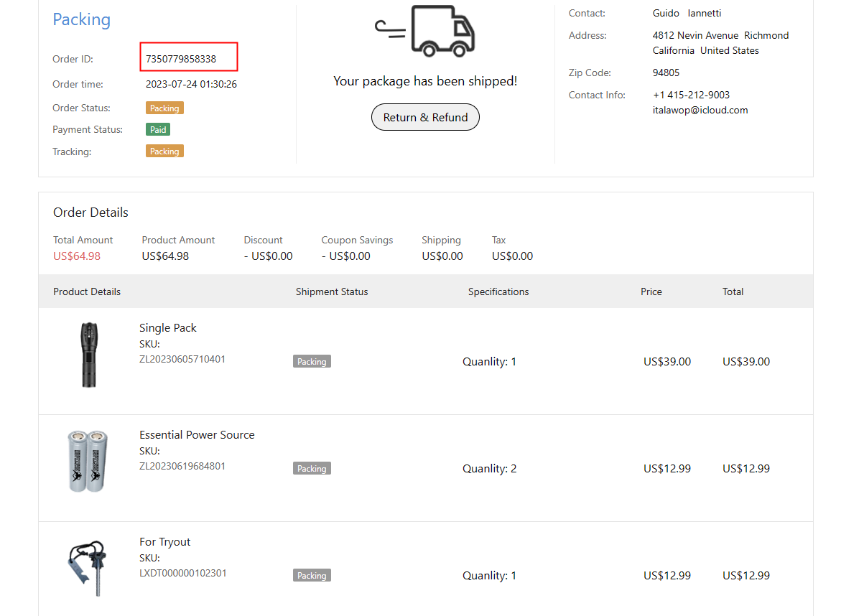This screenshot has height=616, width=864.
Task: Click the +1 415-212-9003 phone number
Action: (691, 95)
